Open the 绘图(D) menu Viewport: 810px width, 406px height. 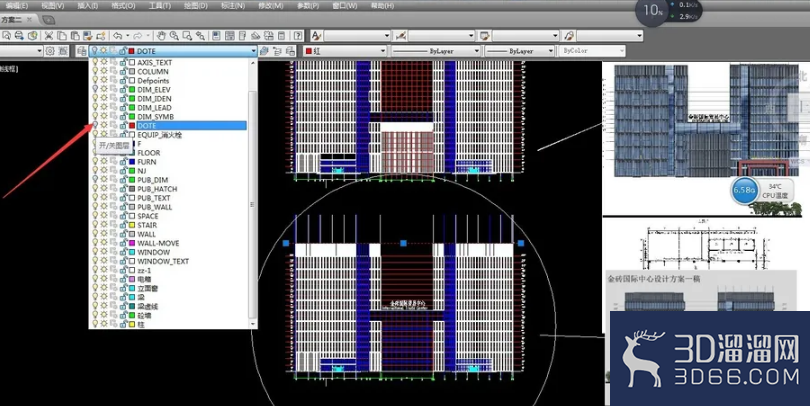(196, 6)
